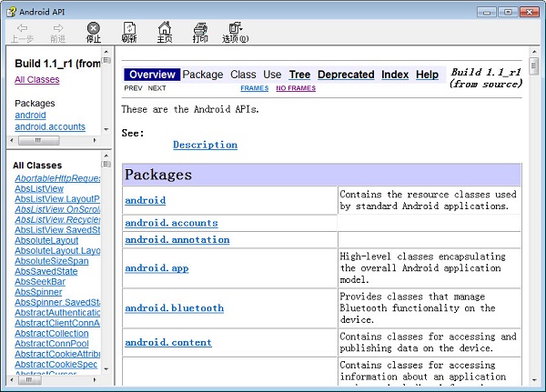Click the Refresh (刷新) toolbar icon
This screenshot has height=392, width=546.
pyautogui.click(x=129, y=28)
